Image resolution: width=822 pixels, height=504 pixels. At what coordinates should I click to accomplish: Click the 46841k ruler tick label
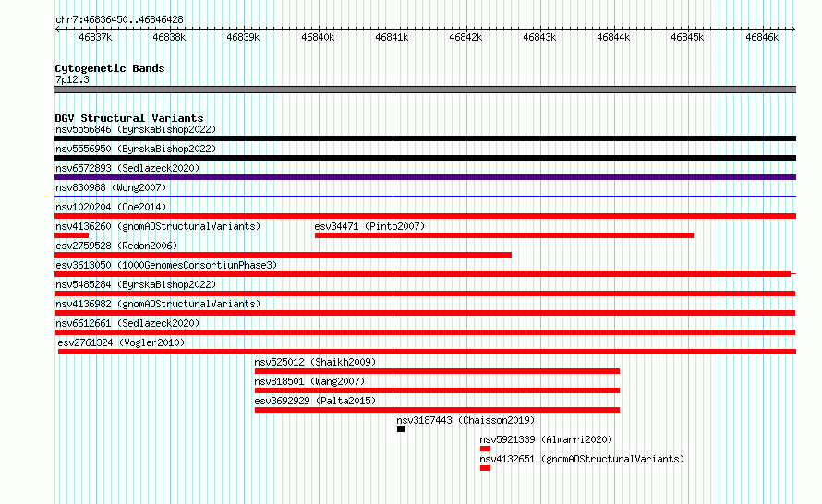coord(392,38)
